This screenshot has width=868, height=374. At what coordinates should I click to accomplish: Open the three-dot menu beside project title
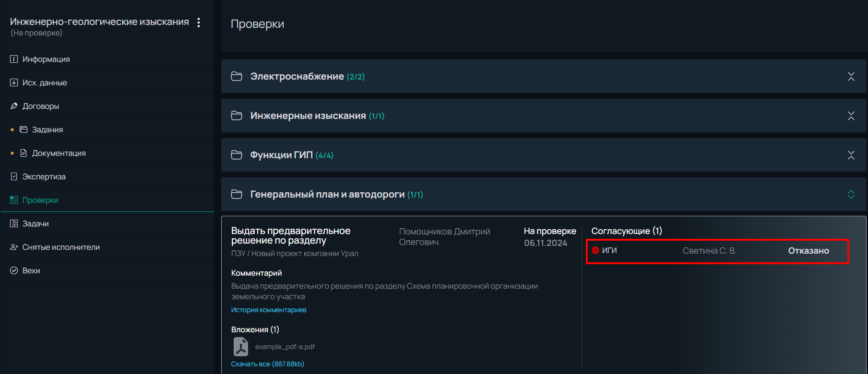pyautogui.click(x=199, y=23)
